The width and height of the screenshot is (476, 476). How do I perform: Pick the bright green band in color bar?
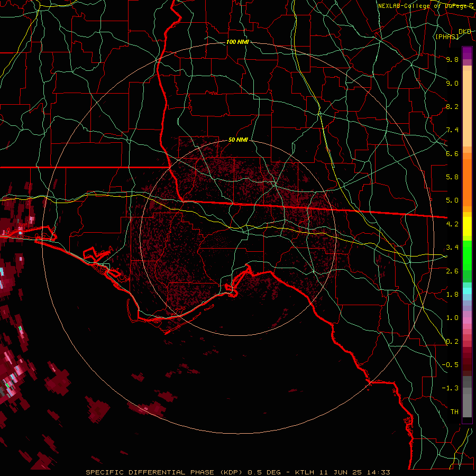[467, 255]
